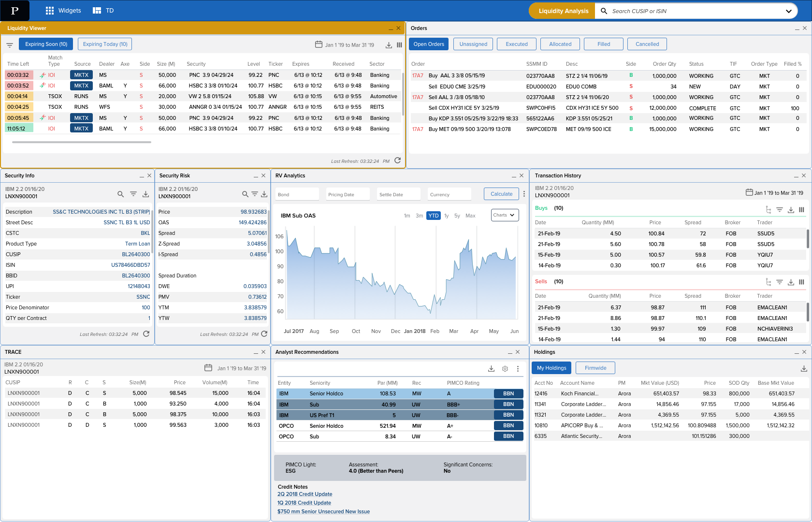
Task: Click the P logo in top bar
Action: [x=14, y=11]
